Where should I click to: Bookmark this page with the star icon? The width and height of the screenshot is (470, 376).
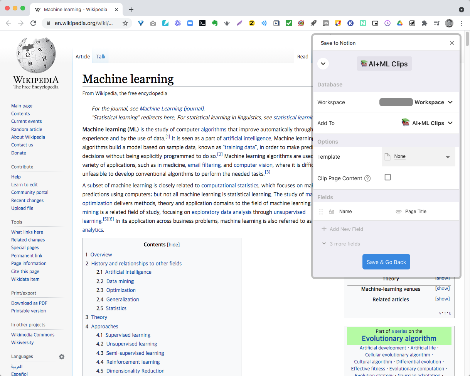(125, 23)
